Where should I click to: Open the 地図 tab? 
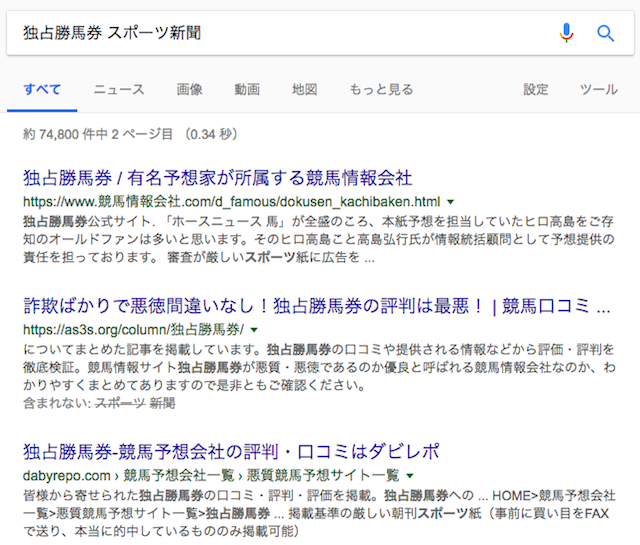(304, 89)
